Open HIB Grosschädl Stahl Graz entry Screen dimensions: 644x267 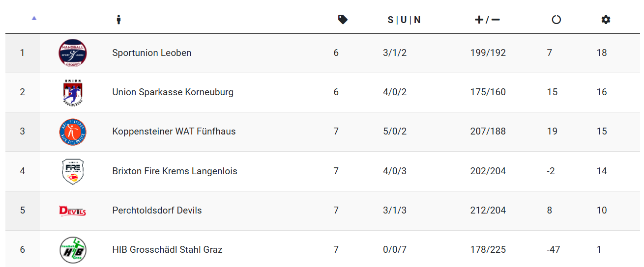pos(167,249)
